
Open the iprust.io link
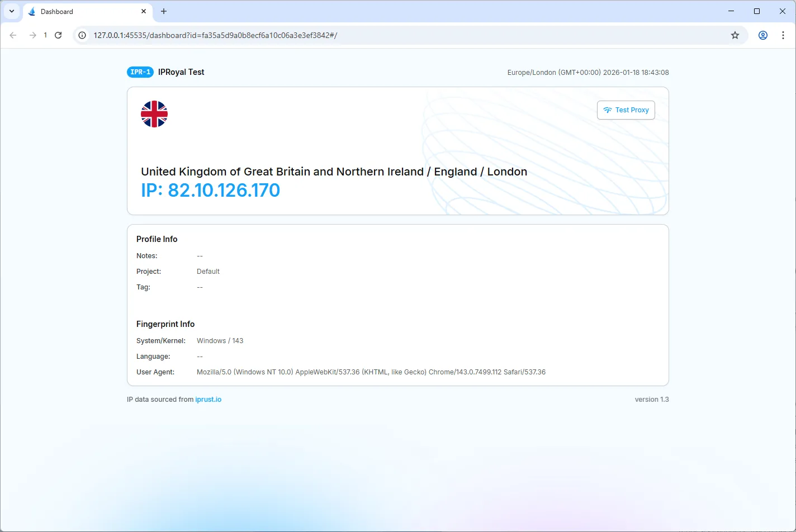point(208,400)
